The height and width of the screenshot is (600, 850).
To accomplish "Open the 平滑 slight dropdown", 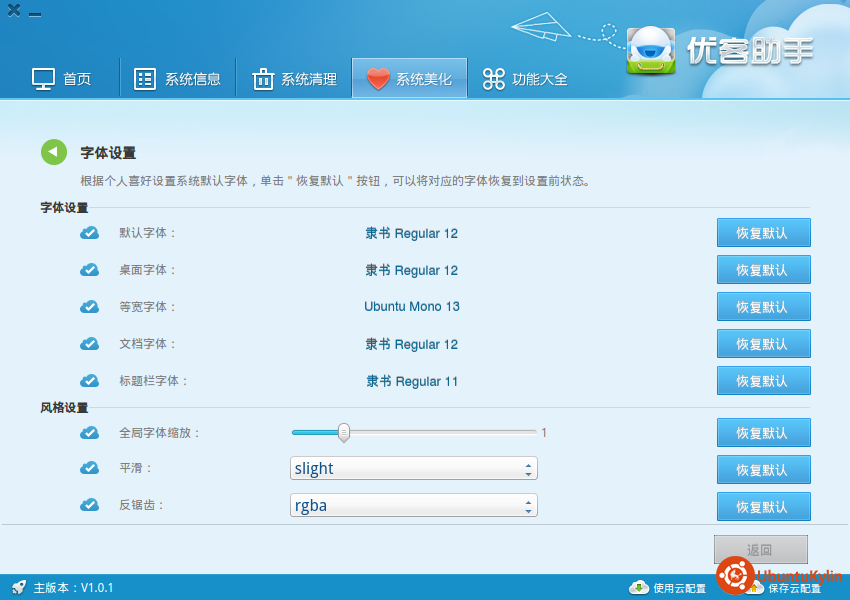I will click(x=414, y=469).
